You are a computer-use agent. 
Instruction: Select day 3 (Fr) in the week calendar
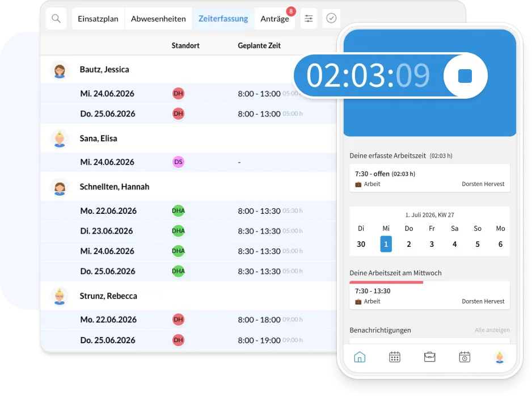432,244
